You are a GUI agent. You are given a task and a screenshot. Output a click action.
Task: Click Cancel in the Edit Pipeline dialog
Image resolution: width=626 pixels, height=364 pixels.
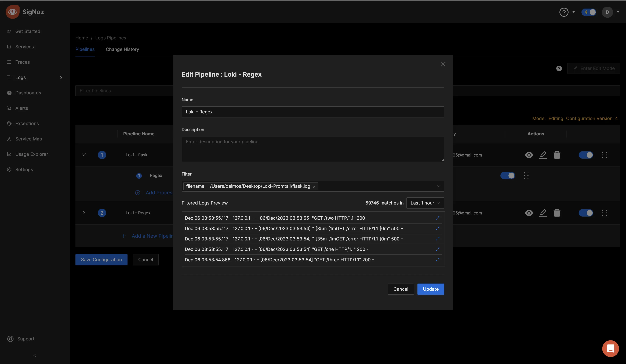[x=401, y=289]
